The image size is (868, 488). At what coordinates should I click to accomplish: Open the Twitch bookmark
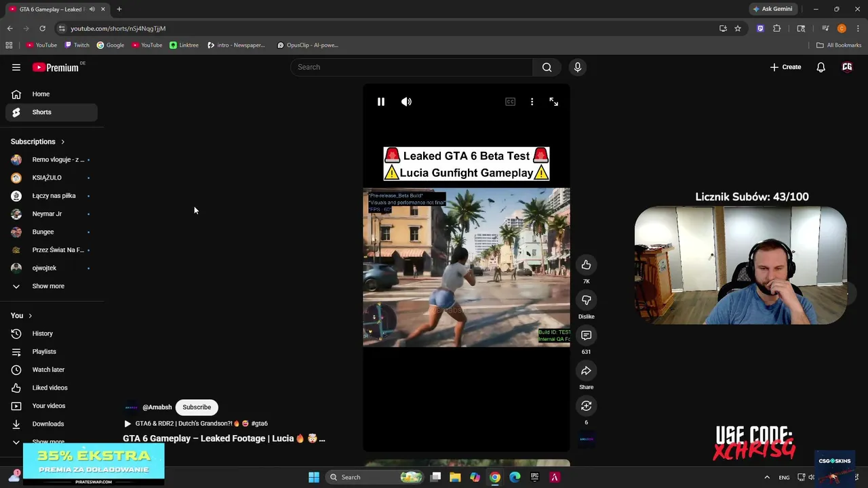[x=77, y=45]
